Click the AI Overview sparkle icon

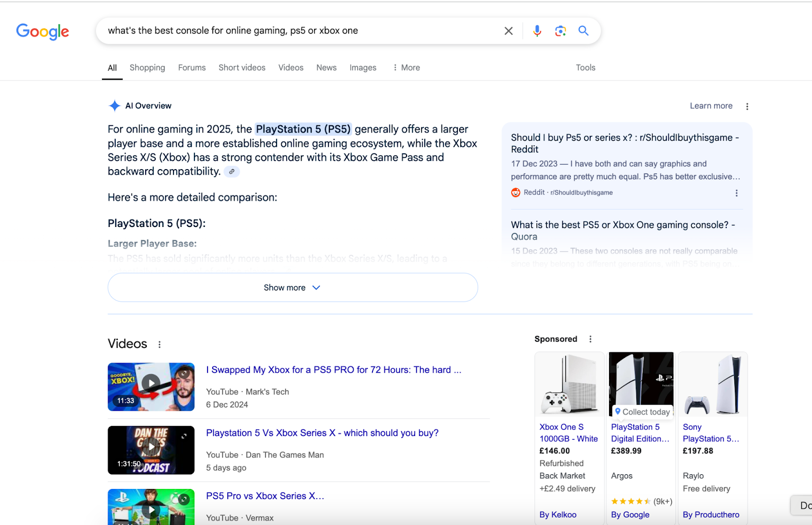pyautogui.click(x=115, y=106)
